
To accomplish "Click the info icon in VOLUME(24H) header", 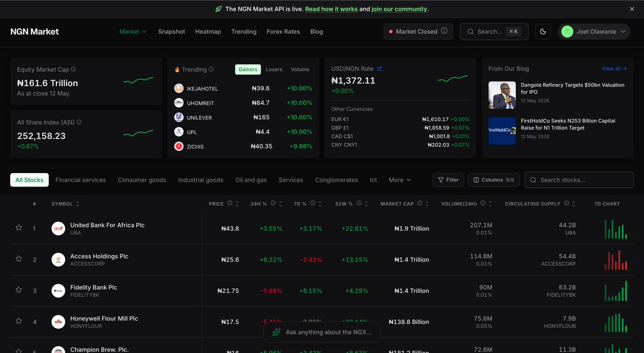I will click(x=483, y=204).
